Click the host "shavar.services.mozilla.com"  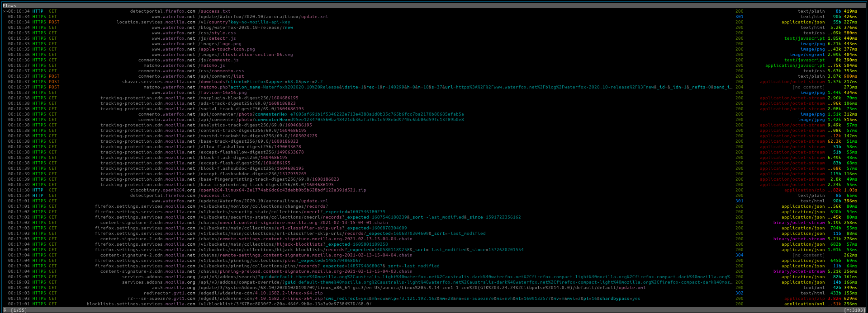(x=159, y=82)
